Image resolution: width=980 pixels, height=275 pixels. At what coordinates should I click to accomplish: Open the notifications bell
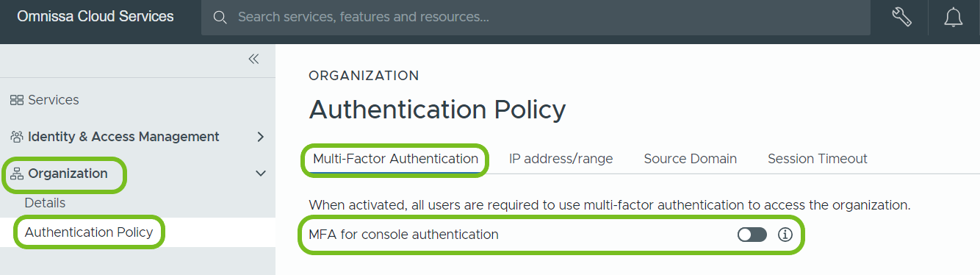click(x=954, y=17)
